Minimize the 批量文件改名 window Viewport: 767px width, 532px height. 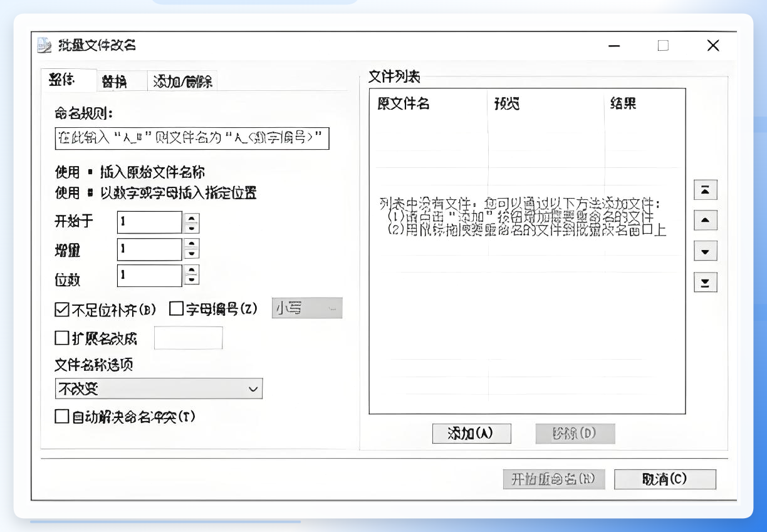coord(614,46)
